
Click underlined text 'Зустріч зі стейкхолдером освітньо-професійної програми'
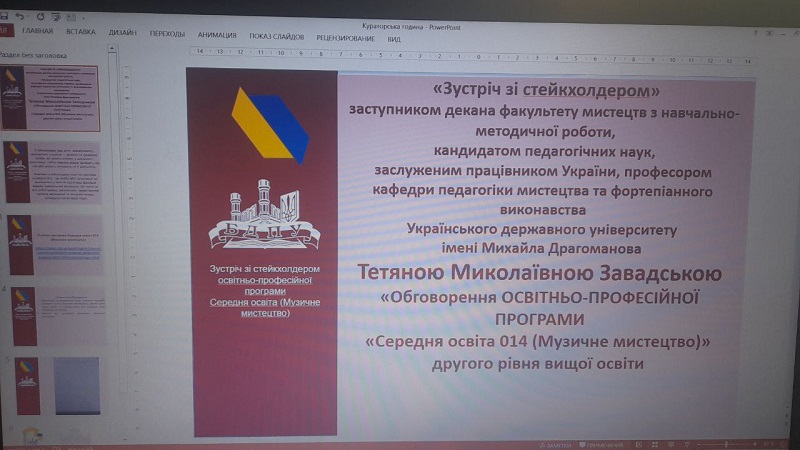click(x=264, y=280)
